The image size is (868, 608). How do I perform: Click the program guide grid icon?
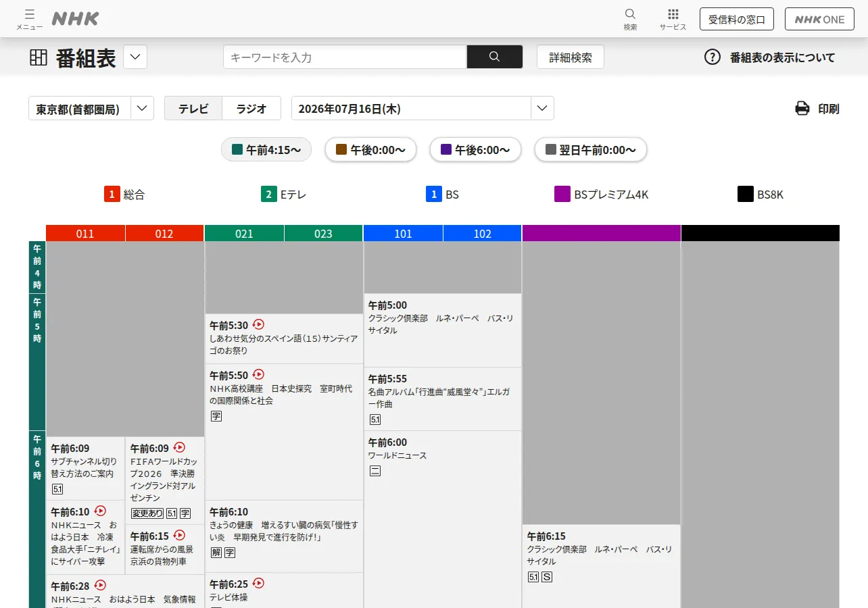coord(39,57)
